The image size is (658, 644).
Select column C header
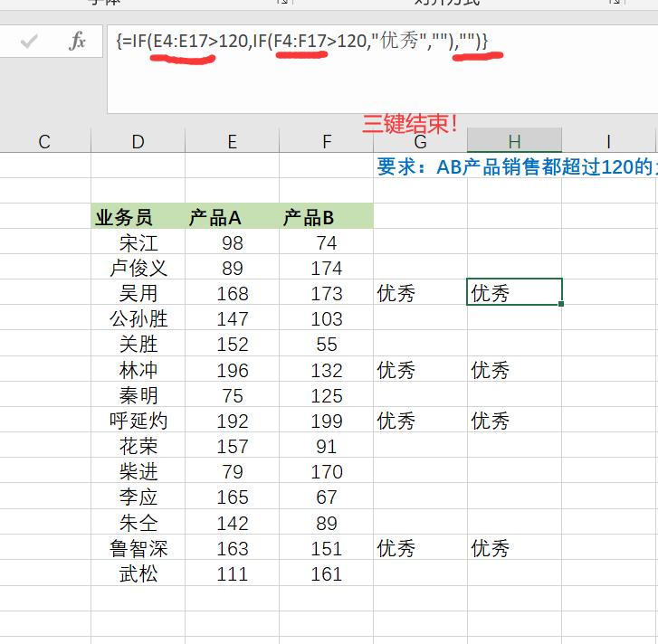click(x=44, y=142)
